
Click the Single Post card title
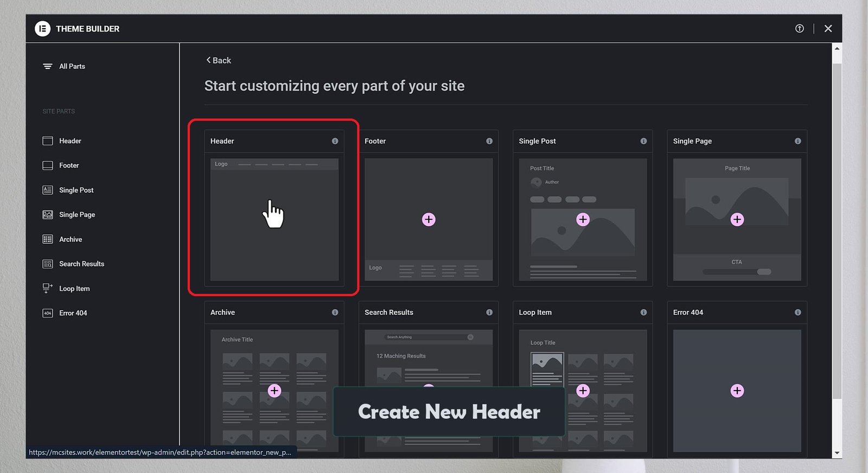(537, 141)
